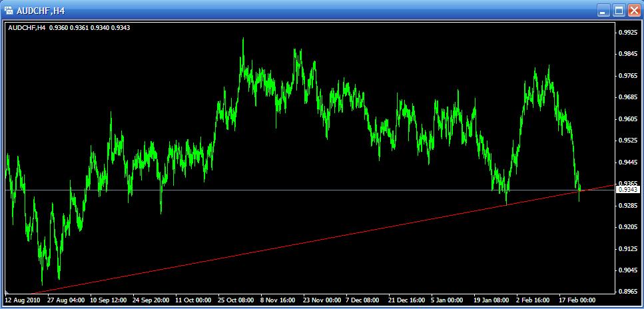Click the AUDCHF,H4 title bar text
Screen dimensions: 644x309
click(x=40, y=11)
